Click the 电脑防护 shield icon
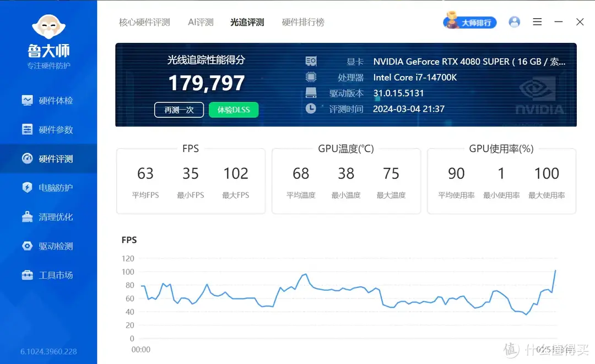Viewport: 595px width, 364px height. (29, 188)
